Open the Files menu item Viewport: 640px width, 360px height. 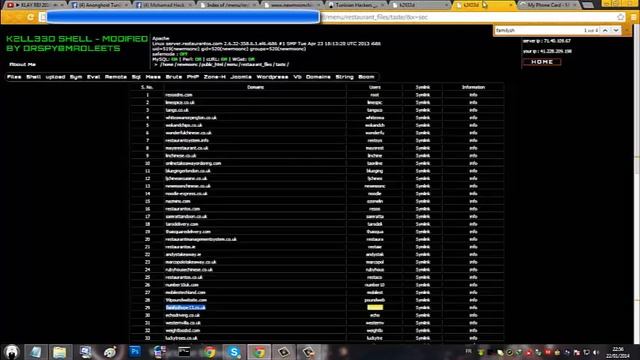click(14, 77)
